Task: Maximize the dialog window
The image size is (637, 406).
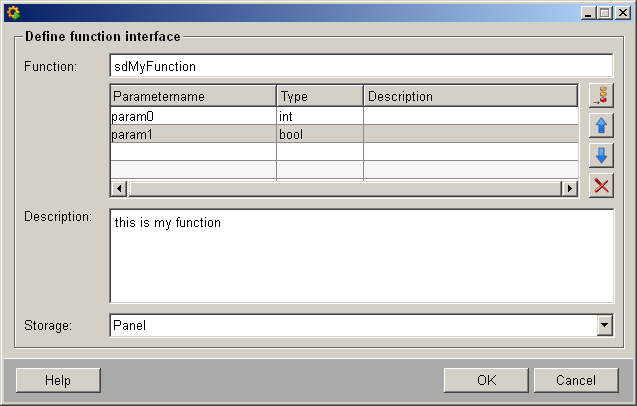Action: pyautogui.click(x=604, y=13)
